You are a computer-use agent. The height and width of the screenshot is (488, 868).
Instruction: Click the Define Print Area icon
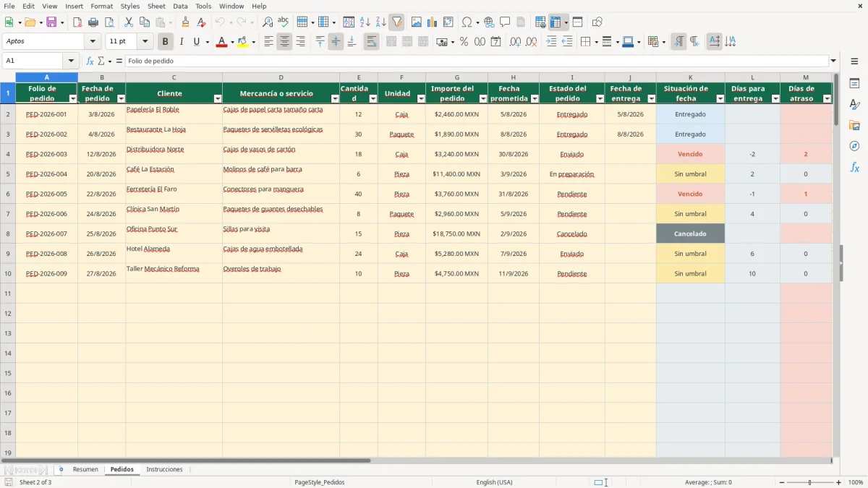(x=540, y=22)
